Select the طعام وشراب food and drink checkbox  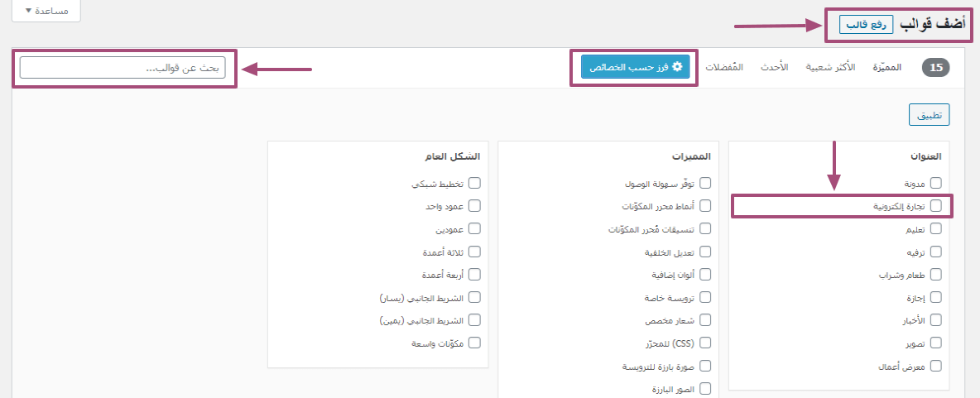tap(936, 274)
